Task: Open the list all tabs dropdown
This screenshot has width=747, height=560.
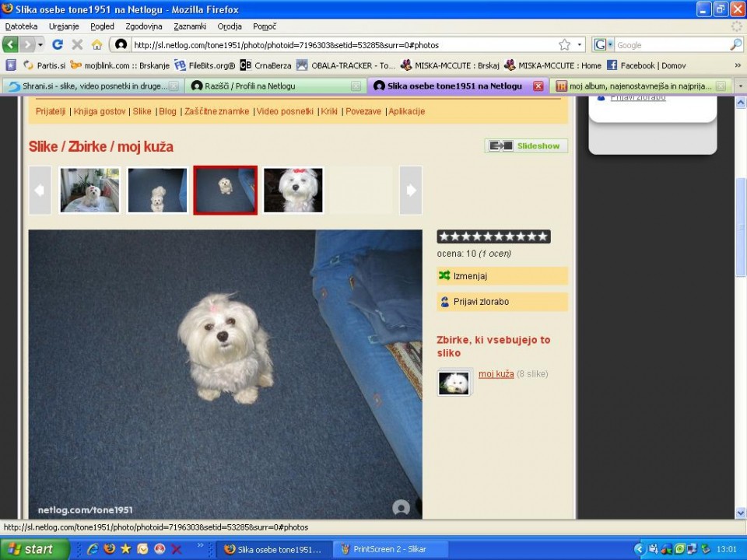Action: click(x=740, y=86)
